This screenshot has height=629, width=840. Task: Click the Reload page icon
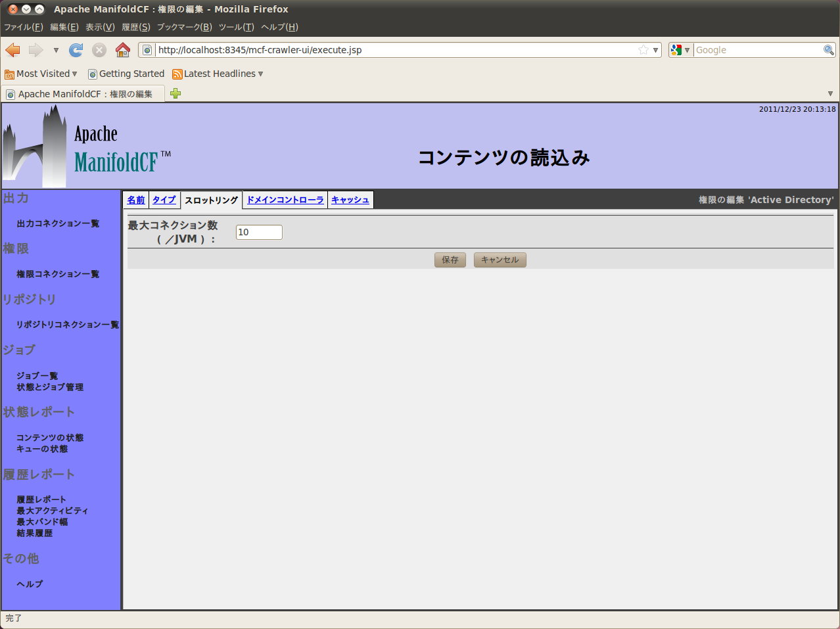[x=76, y=50]
